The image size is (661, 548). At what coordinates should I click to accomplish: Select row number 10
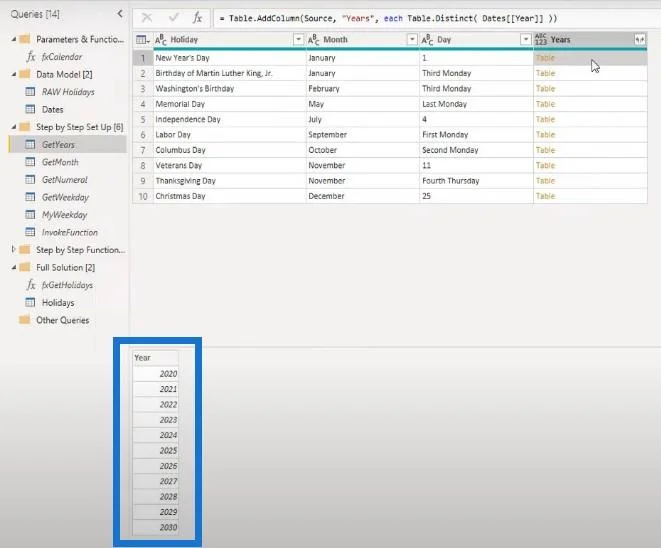(143, 196)
